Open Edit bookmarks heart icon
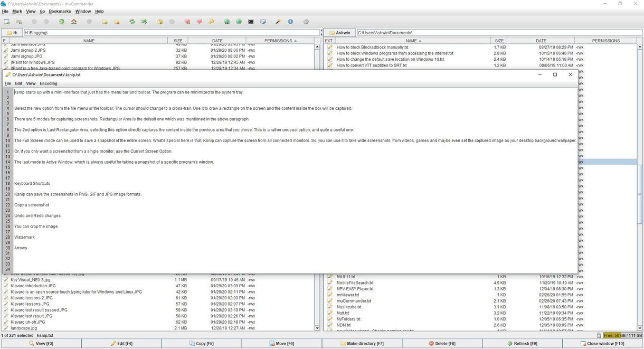Image resolution: width=644 pixels, height=349 pixels. click(199, 22)
